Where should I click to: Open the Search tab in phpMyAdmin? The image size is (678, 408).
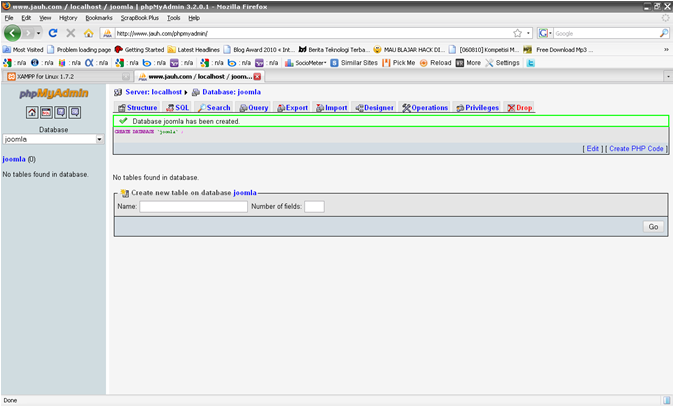214,108
